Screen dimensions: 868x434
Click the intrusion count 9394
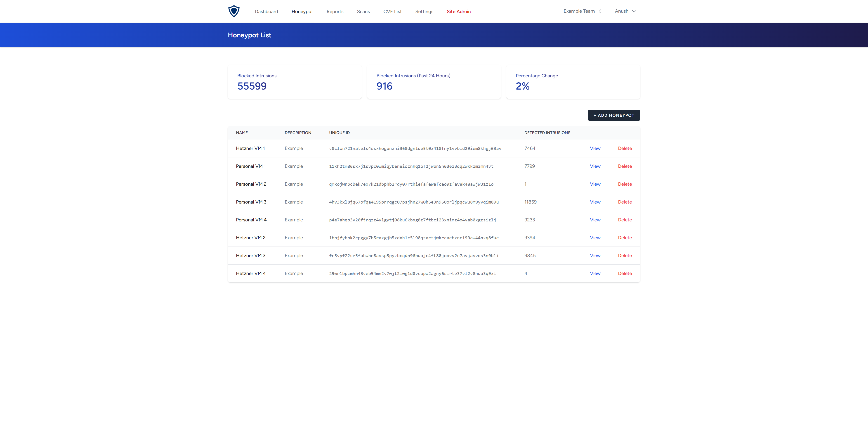[x=530, y=238]
